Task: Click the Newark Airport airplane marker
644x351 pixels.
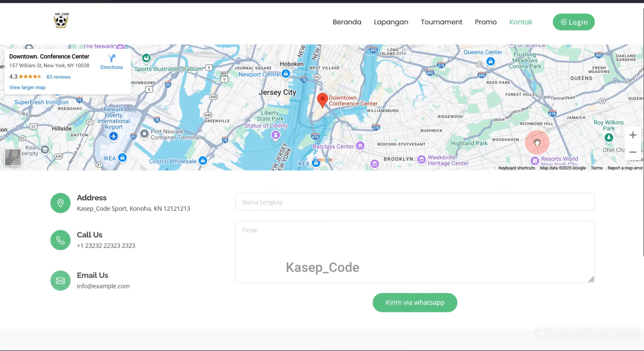Action: pos(114,136)
